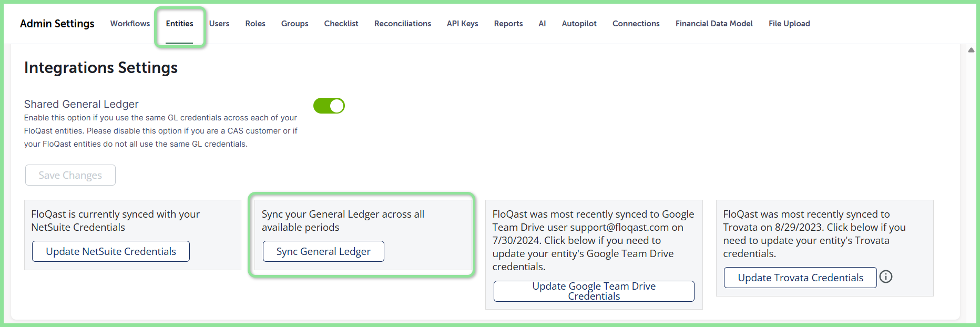This screenshot has height=327, width=980.
Task: Click the Update NetSuite Credentials button
Action: point(111,251)
